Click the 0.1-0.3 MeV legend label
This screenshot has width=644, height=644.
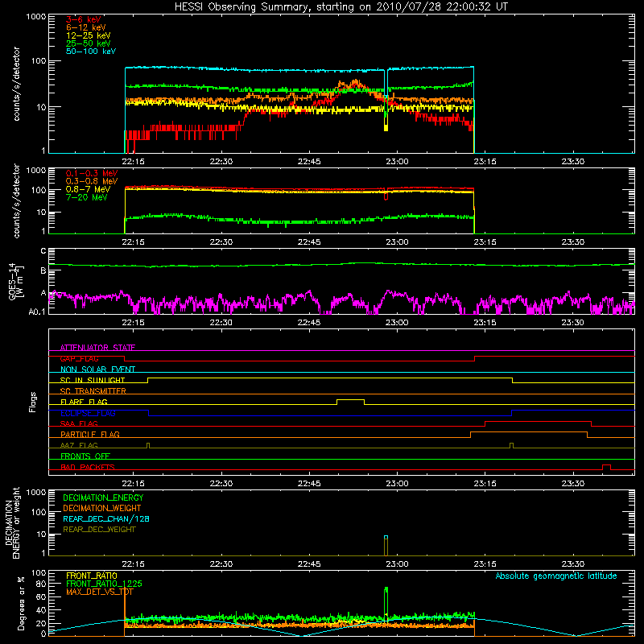point(92,173)
